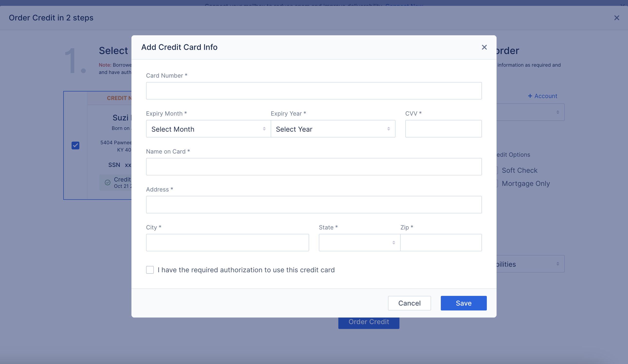Click the Zip input field
The height and width of the screenshot is (364, 628).
pos(441,242)
